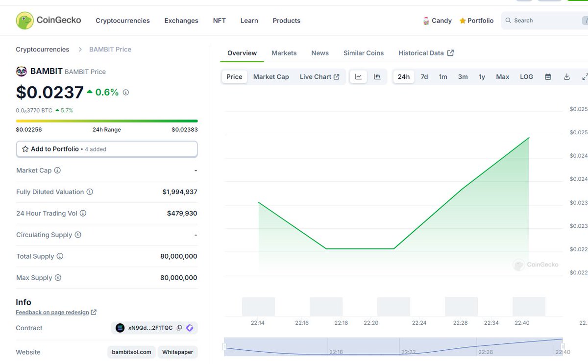Switch to line chart view icon
This screenshot has width=588, height=364.
(358, 77)
